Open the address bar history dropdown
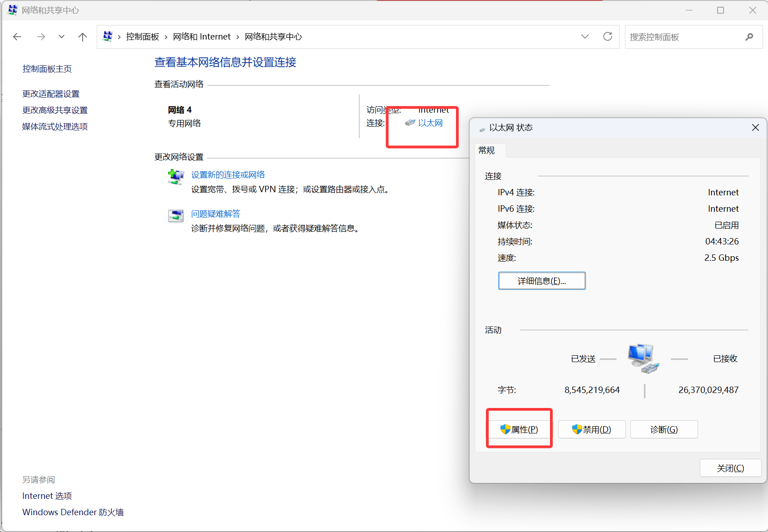 pyautogui.click(x=585, y=37)
